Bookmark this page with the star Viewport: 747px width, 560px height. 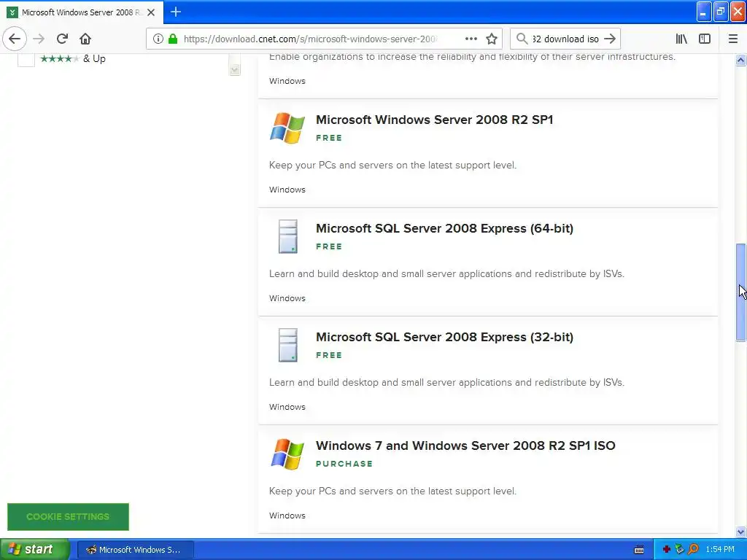[x=492, y=39]
